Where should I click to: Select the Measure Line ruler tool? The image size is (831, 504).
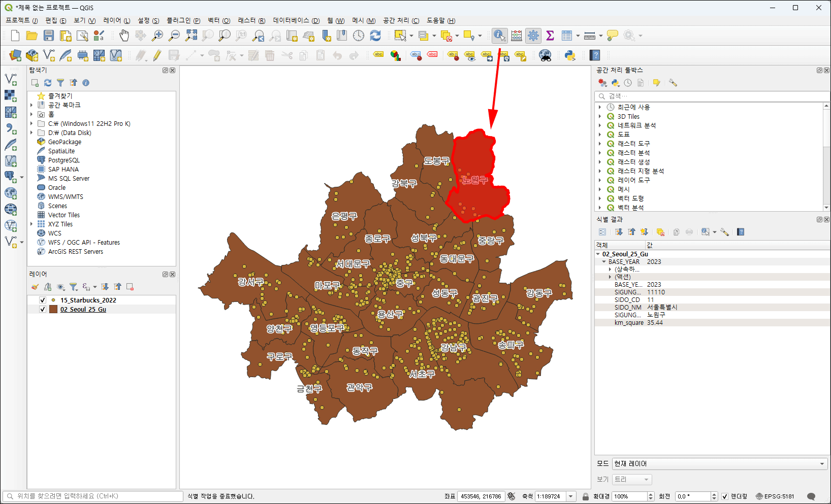[x=590, y=36]
